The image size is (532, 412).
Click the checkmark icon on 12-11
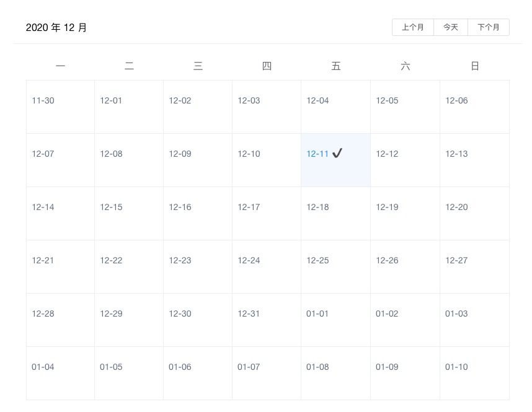pos(337,153)
